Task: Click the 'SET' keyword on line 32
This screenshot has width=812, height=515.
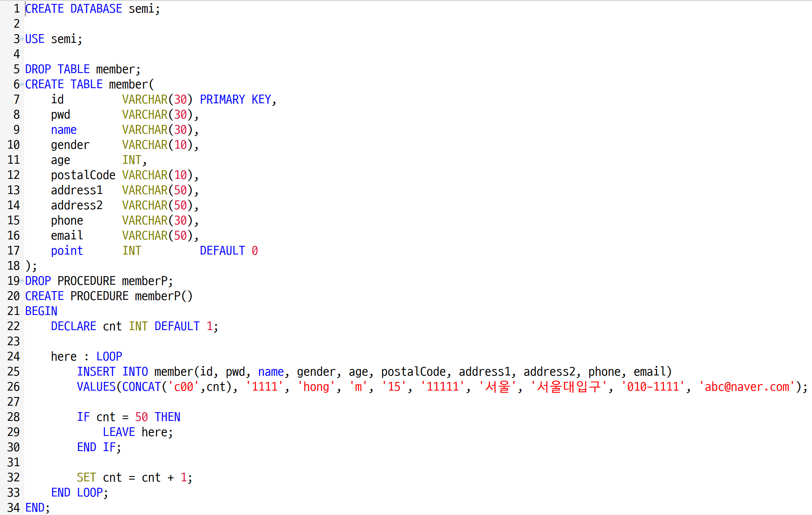Action: coord(86,477)
